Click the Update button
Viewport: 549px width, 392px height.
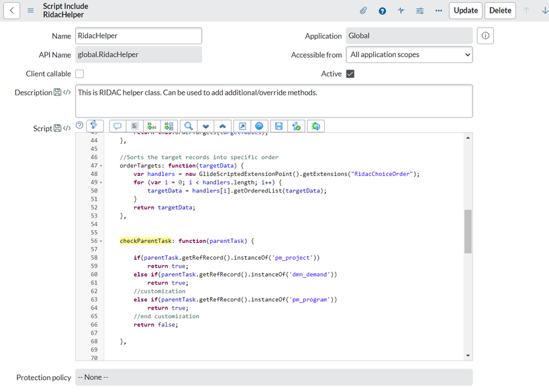[466, 11]
